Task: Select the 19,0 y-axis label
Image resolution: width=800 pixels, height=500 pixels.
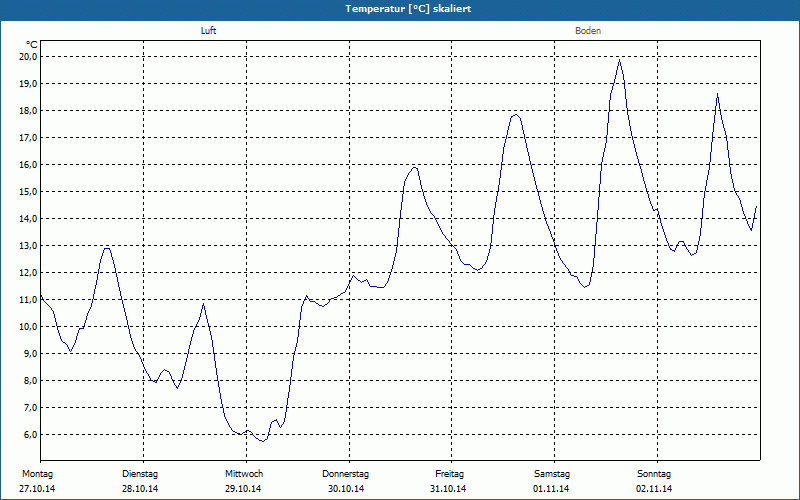Action: point(29,84)
